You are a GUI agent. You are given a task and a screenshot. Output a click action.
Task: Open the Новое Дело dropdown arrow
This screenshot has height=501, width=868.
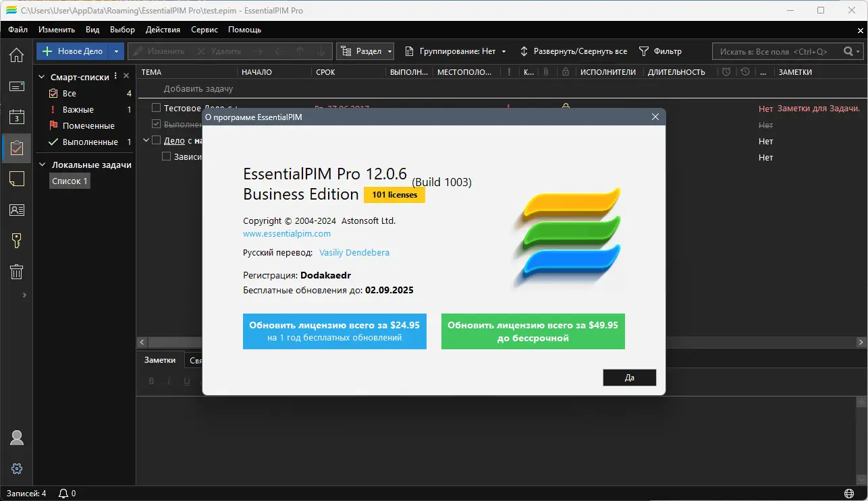coord(116,51)
